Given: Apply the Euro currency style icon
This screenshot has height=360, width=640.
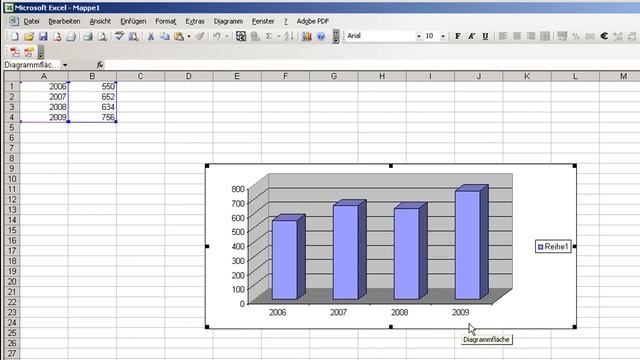Looking at the screenshot, I should 604,36.
